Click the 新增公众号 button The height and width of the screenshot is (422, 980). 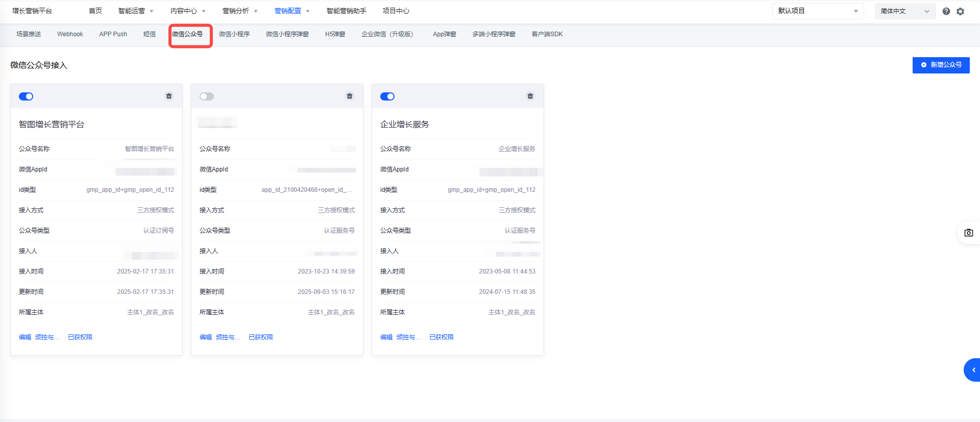[941, 65]
